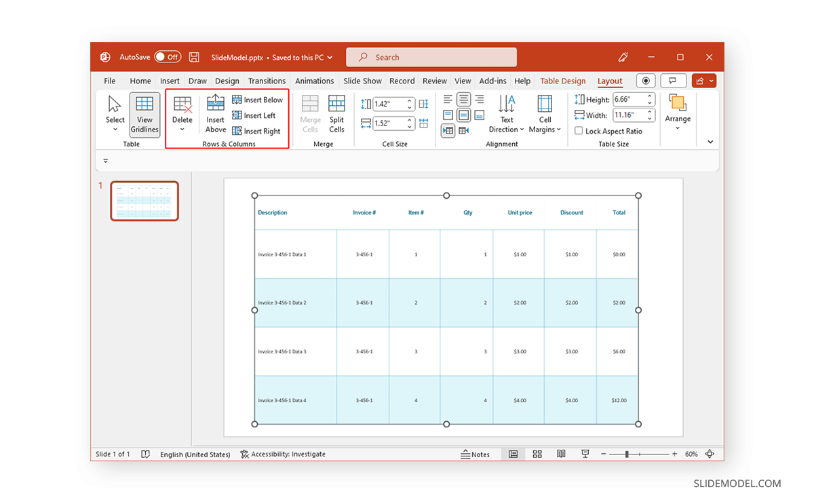Select slide 1 thumbnail
This screenshot has width=814, height=504.
tap(144, 201)
